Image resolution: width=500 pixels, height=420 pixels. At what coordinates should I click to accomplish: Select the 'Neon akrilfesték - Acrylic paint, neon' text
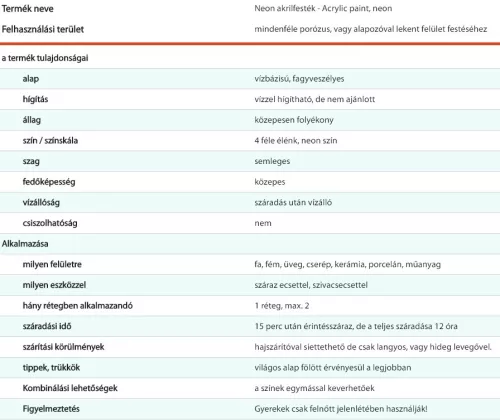click(x=323, y=8)
